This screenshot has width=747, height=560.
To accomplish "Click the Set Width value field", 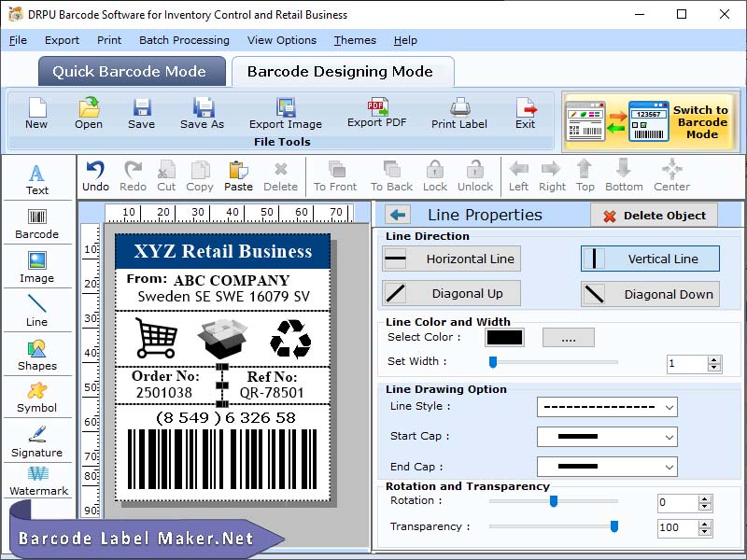I will 687,364.
